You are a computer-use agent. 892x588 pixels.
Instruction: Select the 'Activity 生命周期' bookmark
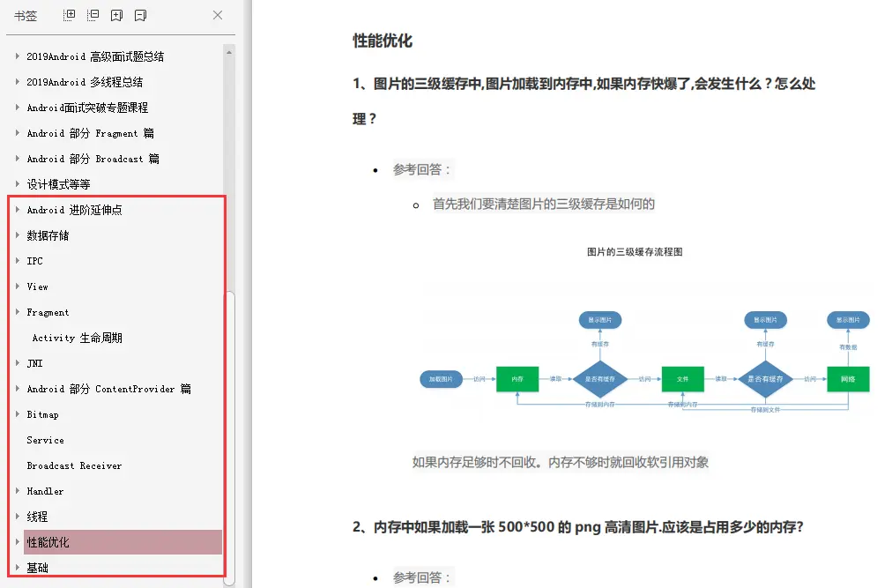tap(76, 338)
